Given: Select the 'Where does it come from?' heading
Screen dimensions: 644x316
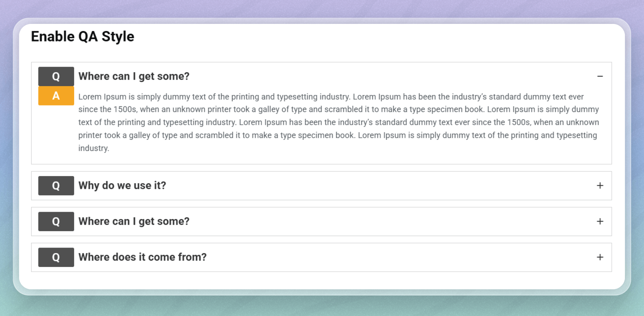Looking at the screenshot, I should tap(142, 257).
